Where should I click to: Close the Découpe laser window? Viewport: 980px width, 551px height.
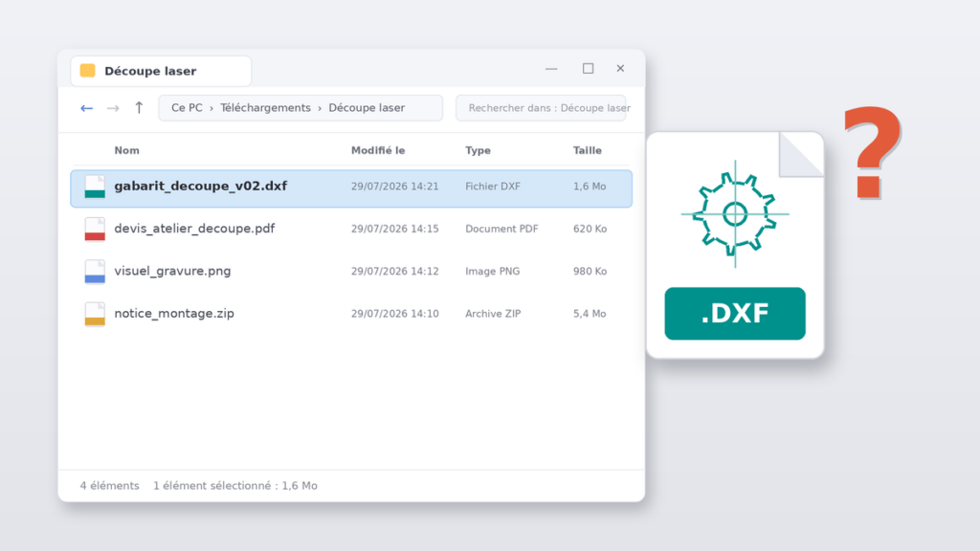point(620,69)
